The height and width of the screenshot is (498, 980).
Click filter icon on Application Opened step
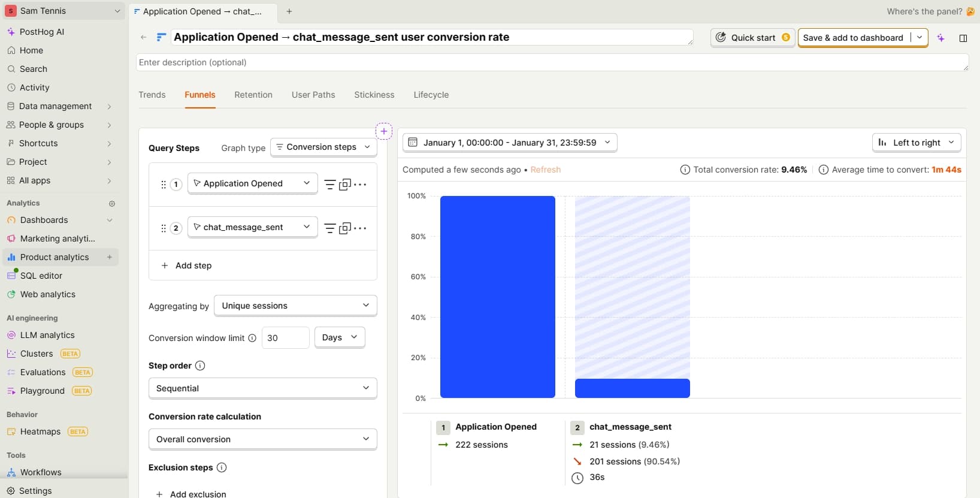[329, 185]
